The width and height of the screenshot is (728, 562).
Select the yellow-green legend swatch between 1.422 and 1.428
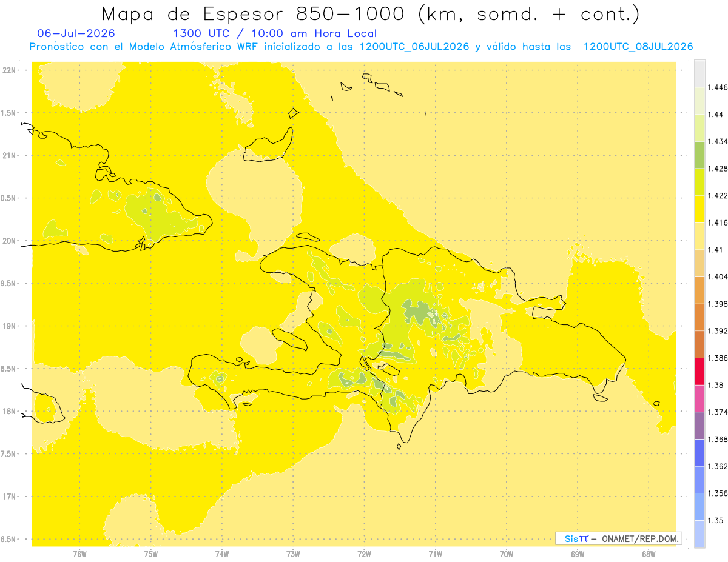pos(699,182)
